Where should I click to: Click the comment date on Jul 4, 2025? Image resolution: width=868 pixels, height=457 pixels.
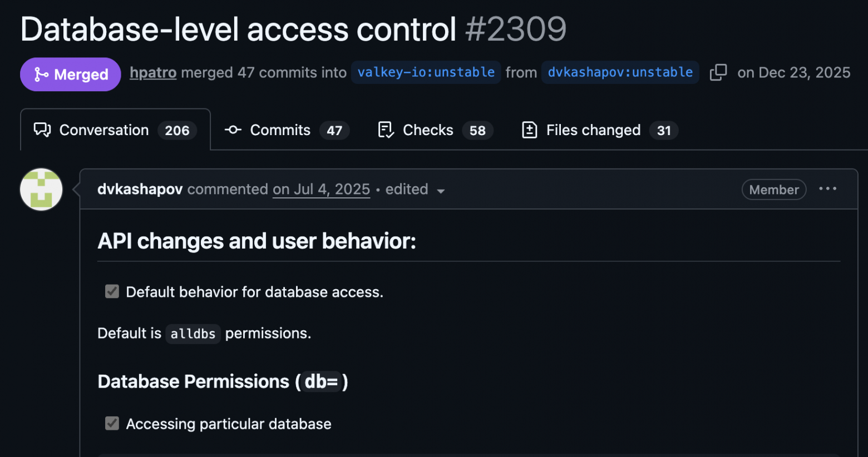click(321, 190)
